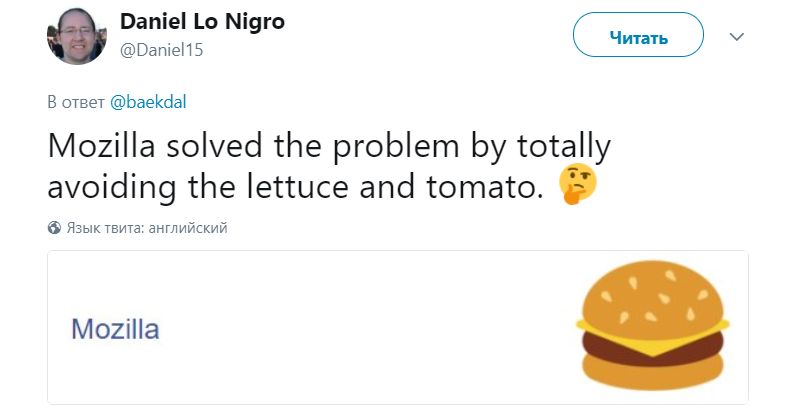The height and width of the screenshot is (416, 794).
Task: Open Daniel Lo Nigro's profile avatar photo
Action: click(x=77, y=37)
